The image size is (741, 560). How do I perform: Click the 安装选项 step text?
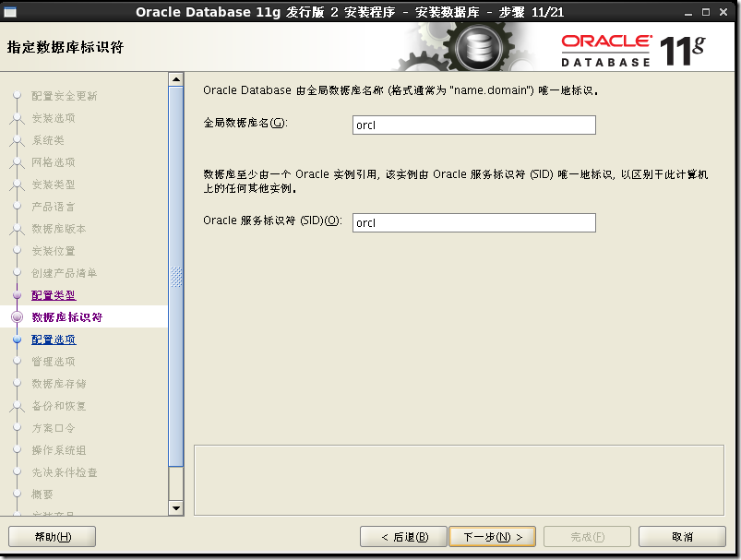pos(54,118)
